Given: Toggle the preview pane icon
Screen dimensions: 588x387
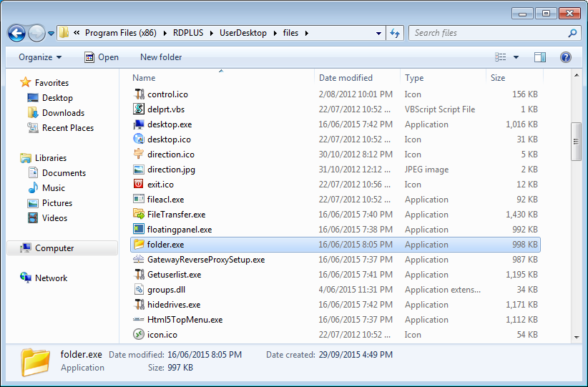Looking at the screenshot, I should pos(540,57).
